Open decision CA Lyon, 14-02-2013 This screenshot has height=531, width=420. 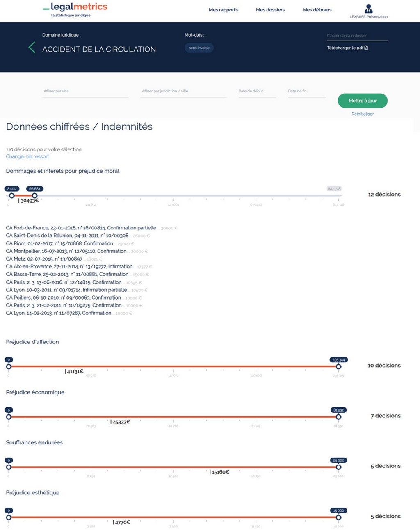click(x=58, y=313)
